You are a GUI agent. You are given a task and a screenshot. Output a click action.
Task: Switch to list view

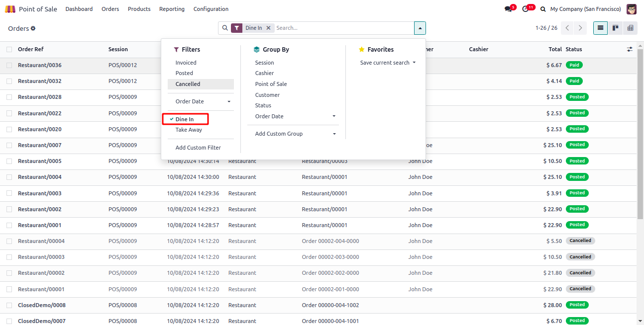[x=601, y=28]
